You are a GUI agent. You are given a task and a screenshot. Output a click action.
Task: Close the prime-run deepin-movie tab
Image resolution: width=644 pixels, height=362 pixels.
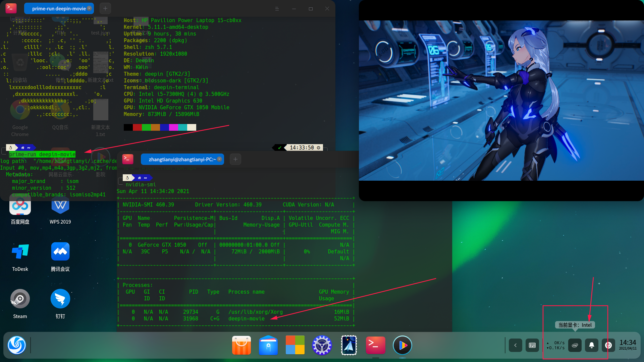pyautogui.click(x=89, y=8)
